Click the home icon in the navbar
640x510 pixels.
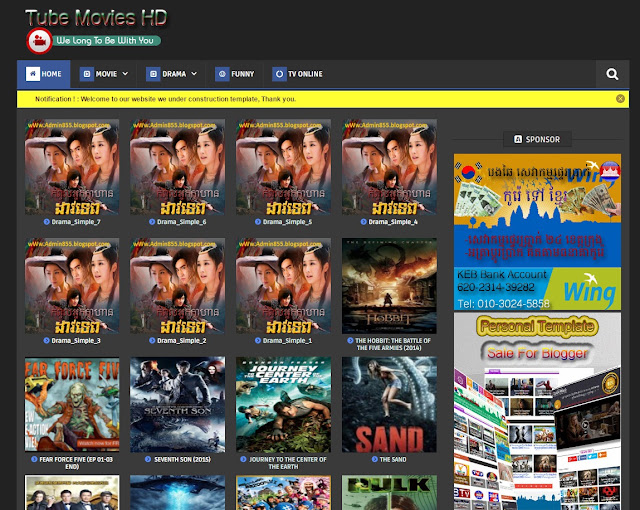[x=33, y=74]
